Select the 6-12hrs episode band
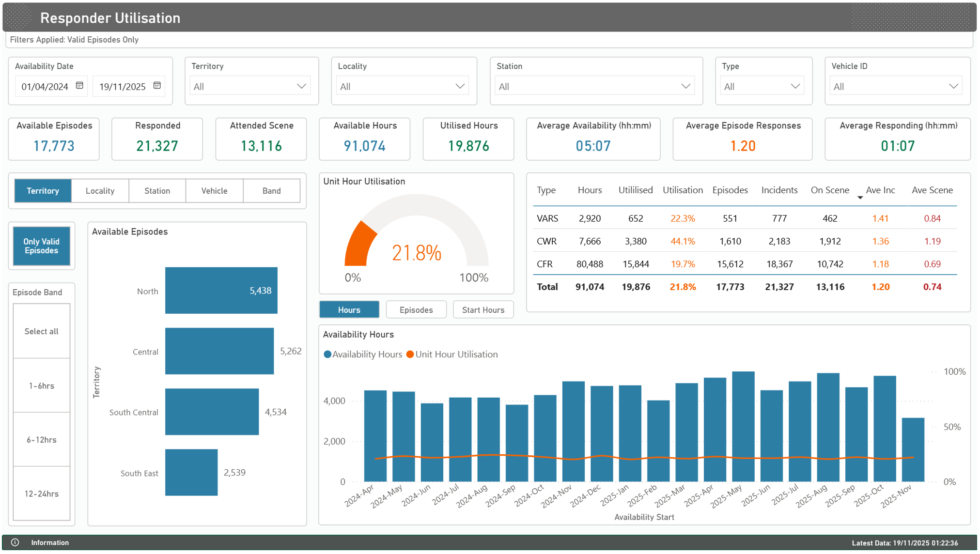This screenshot has height=554, width=980. (x=41, y=439)
